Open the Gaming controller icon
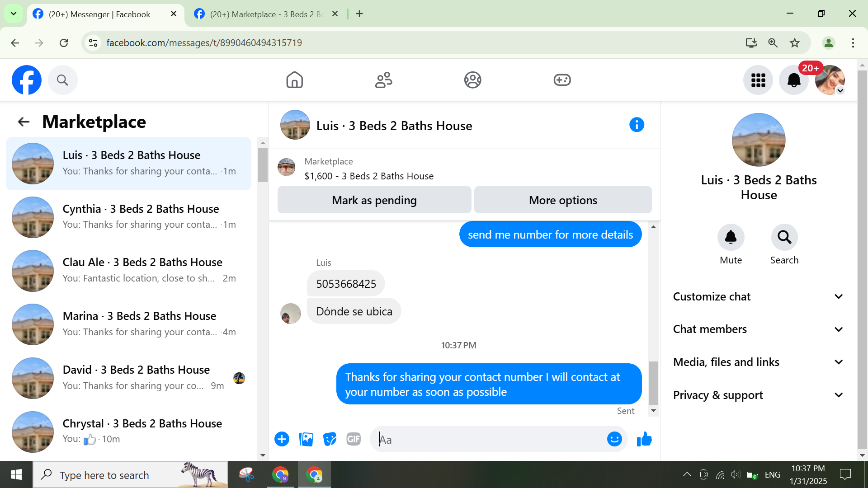 point(562,80)
